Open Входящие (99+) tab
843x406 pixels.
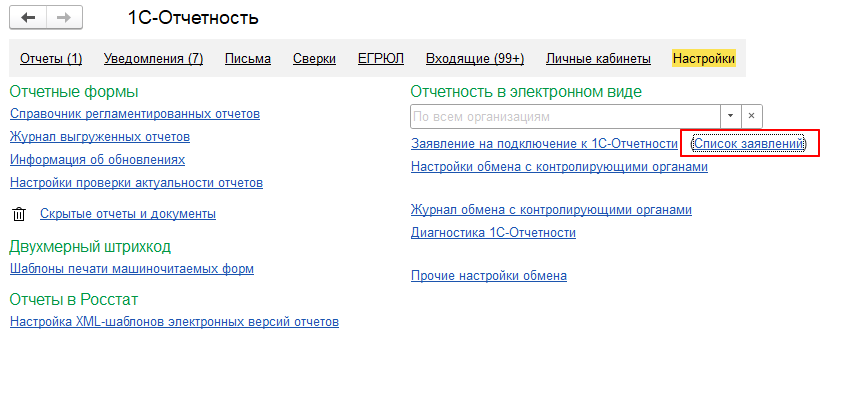[x=475, y=59]
